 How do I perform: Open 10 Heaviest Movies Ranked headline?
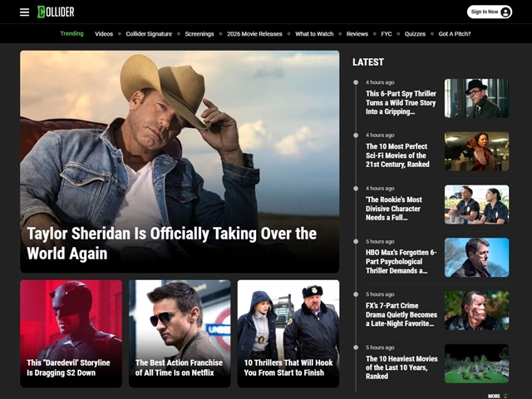point(401,367)
